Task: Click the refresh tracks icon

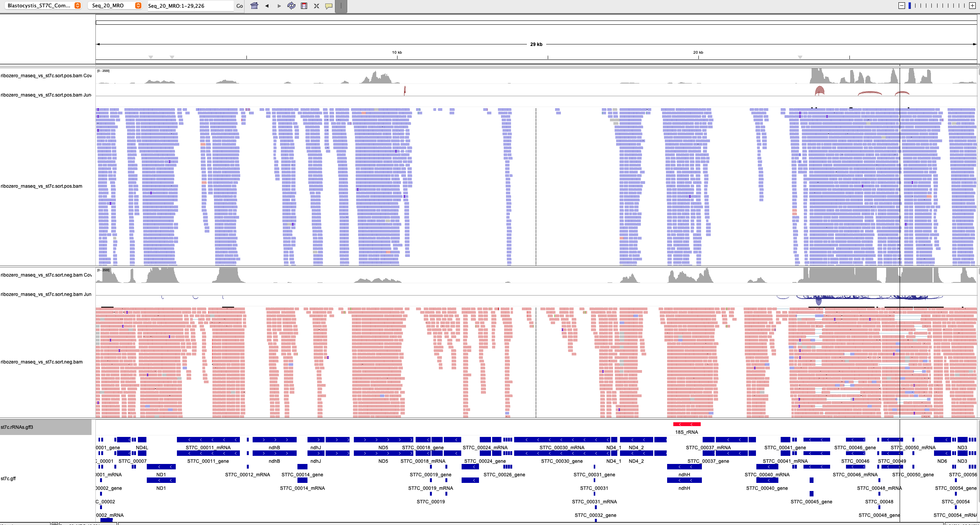Action: [291, 6]
